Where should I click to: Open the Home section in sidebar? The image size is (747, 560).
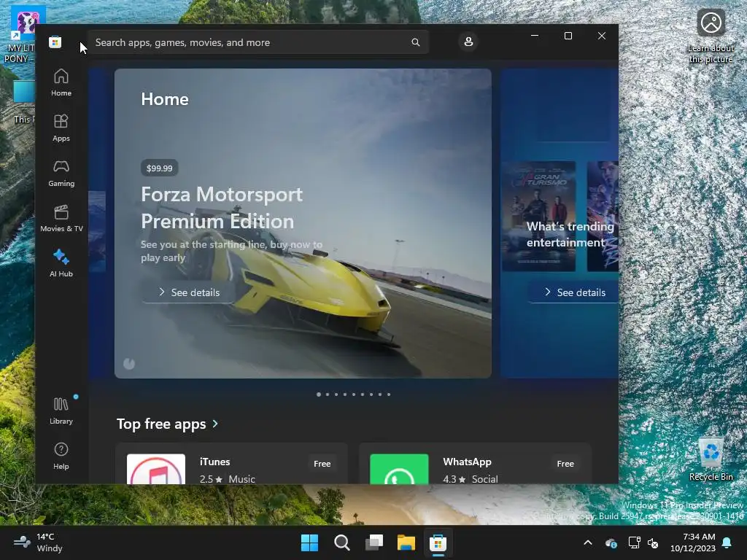coord(61,83)
